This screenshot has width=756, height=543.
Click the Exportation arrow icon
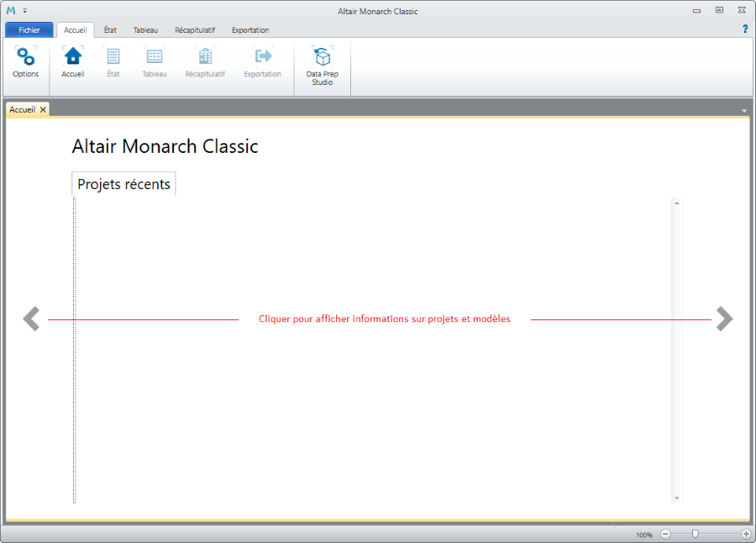263,57
